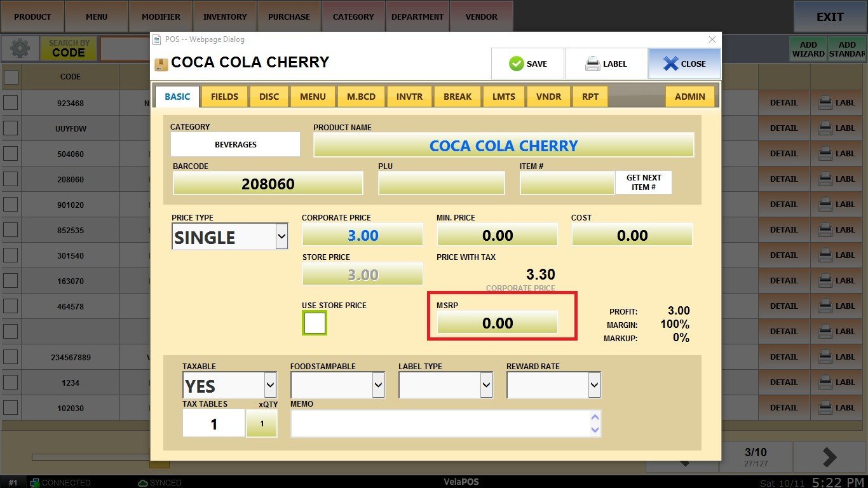Screen dimensions: 868x488
Task: Click the ADMIN button
Action: pyautogui.click(x=689, y=97)
